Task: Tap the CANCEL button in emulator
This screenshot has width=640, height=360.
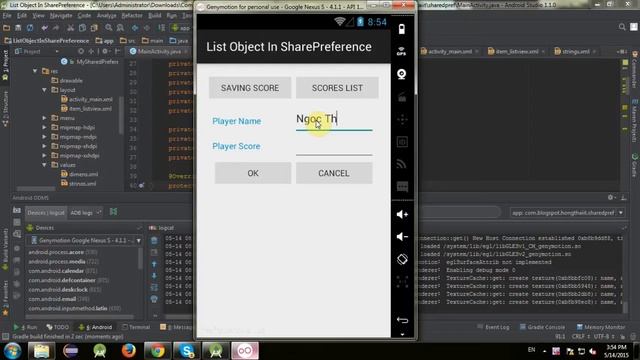Action: [334, 173]
